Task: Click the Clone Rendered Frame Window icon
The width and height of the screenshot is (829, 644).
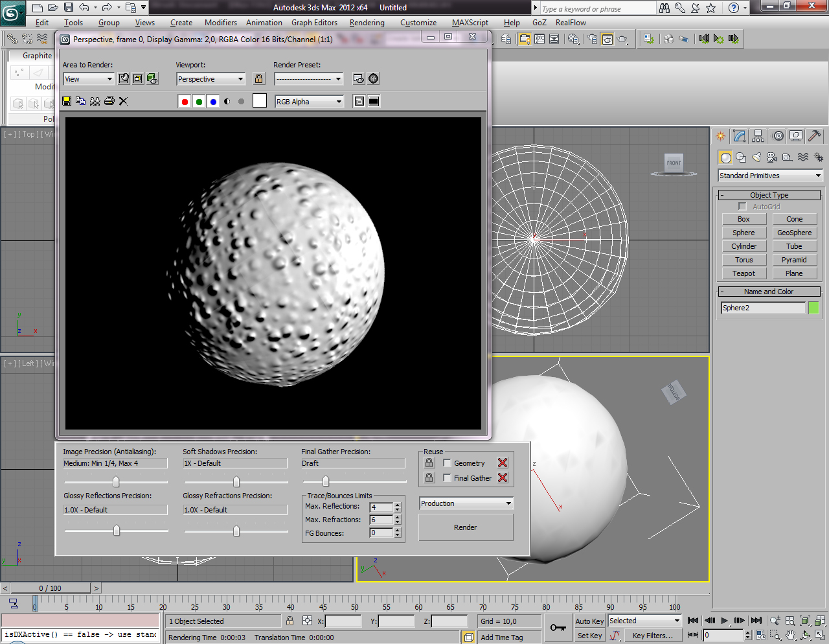Action: pyautogui.click(x=95, y=101)
